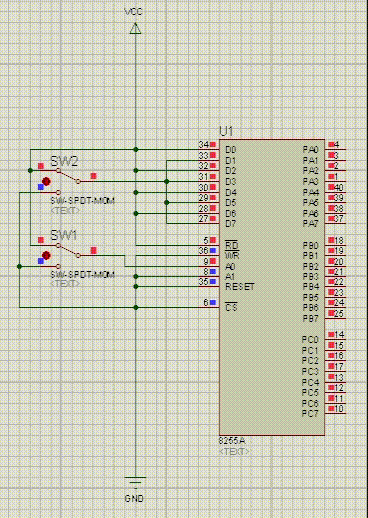Click the VCC power terminal arrow

pyautogui.click(x=135, y=28)
